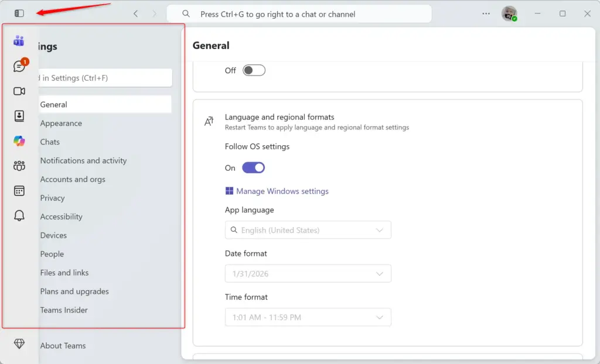Click the Find in Settings search box
This screenshot has width=600, height=364.
[105, 78]
